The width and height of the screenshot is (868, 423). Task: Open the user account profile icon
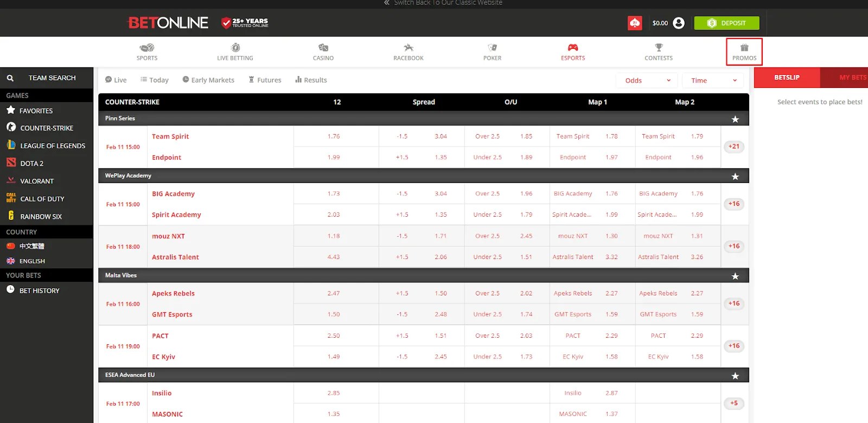click(679, 23)
